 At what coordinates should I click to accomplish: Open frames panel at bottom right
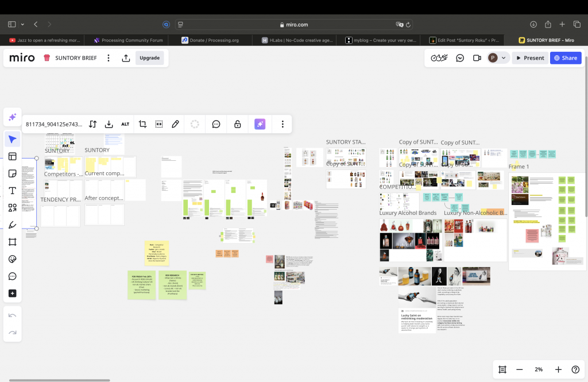pyautogui.click(x=502, y=369)
